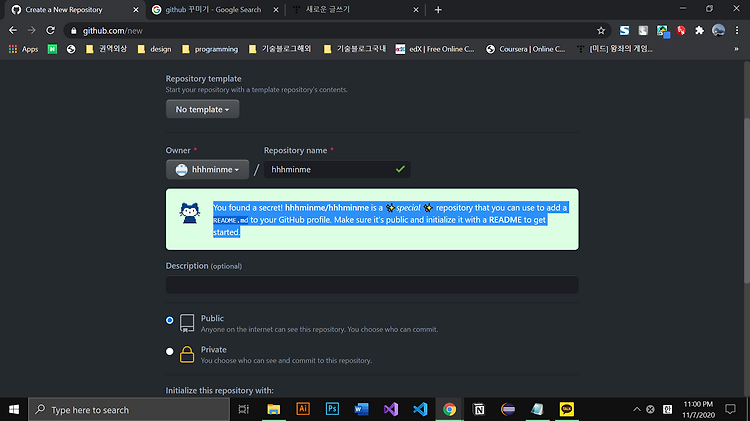Close the Google Search tab
The width and height of the screenshot is (750, 421).
pos(276,10)
